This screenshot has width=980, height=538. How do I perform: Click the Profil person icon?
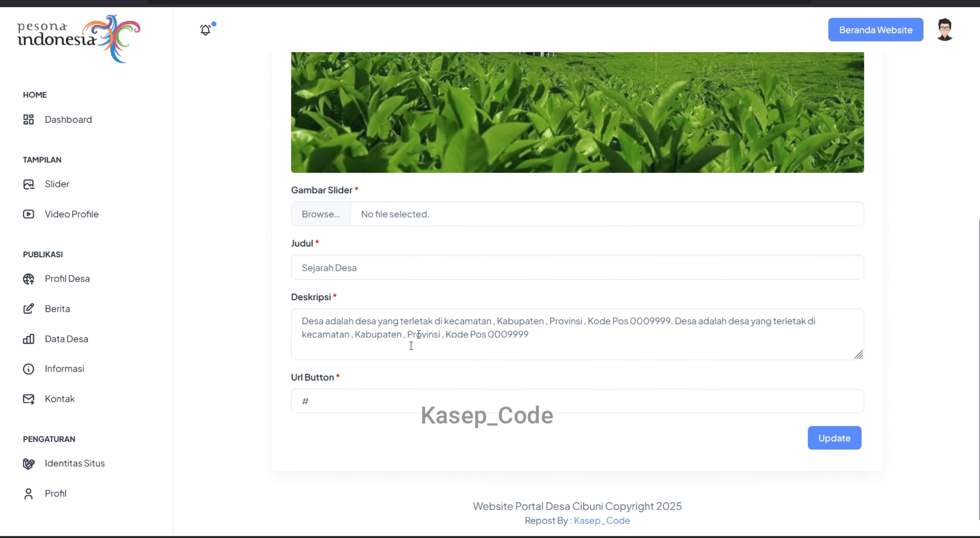[28, 494]
